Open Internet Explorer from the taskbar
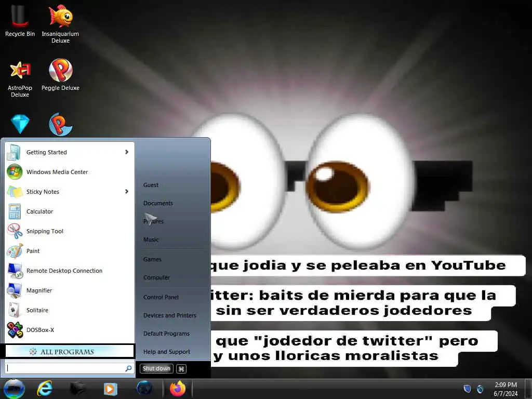 45,389
